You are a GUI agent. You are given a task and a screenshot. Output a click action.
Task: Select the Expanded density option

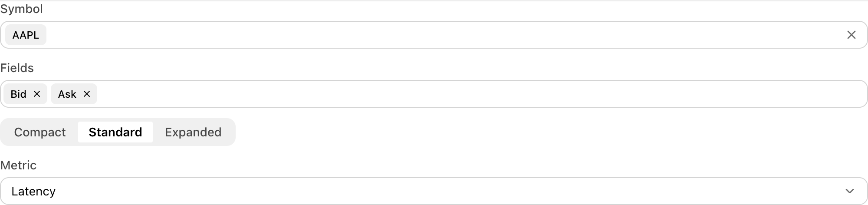(x=193, y=132)
